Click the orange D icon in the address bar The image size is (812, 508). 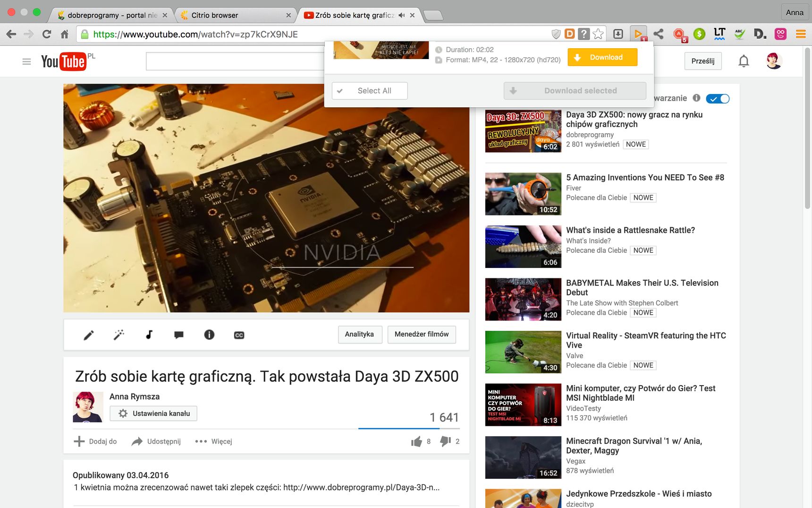pos(570,34)
